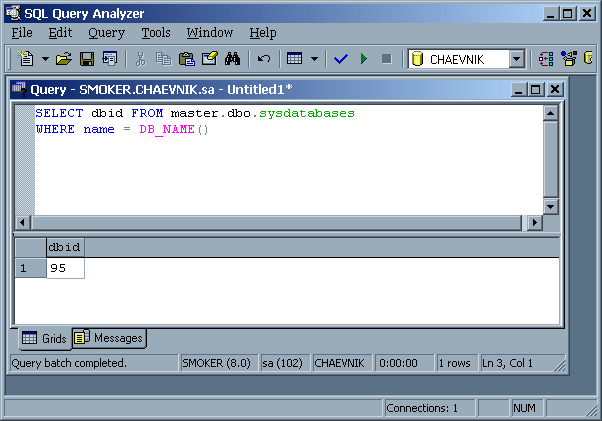Parse query with the blue checkmark icon
The width and height of the screenshot is (602, 421).
(x=341, y=59)
